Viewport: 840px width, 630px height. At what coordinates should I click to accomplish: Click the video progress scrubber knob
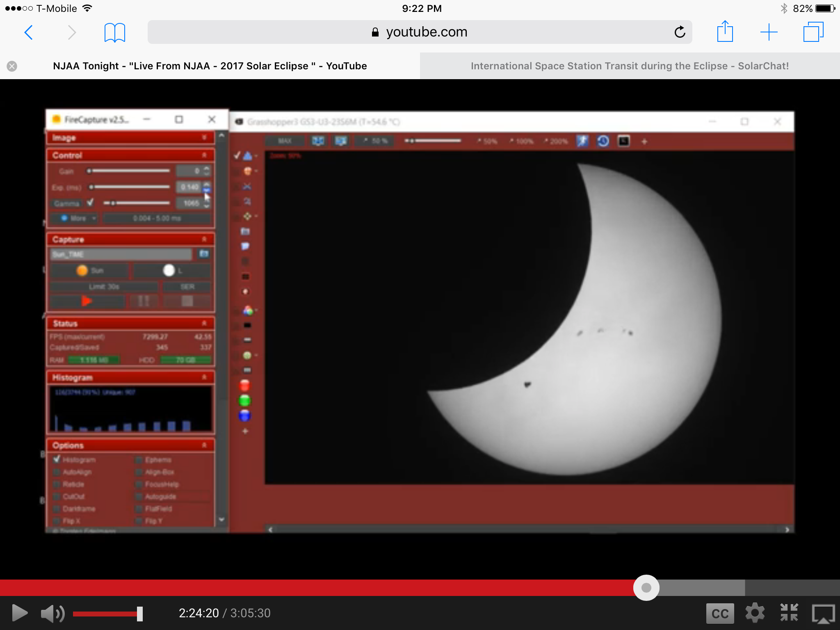pyautogui.click(x=646, y=588)
